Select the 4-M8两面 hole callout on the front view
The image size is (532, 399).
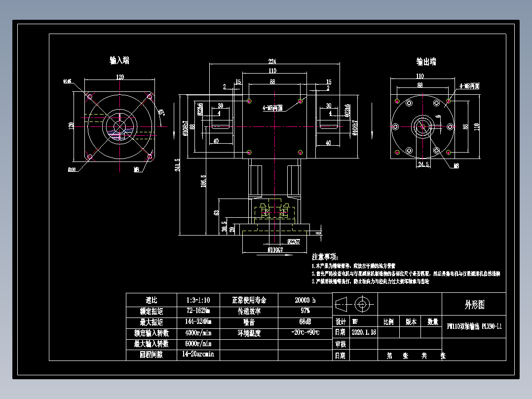click(x=272, y=107)
